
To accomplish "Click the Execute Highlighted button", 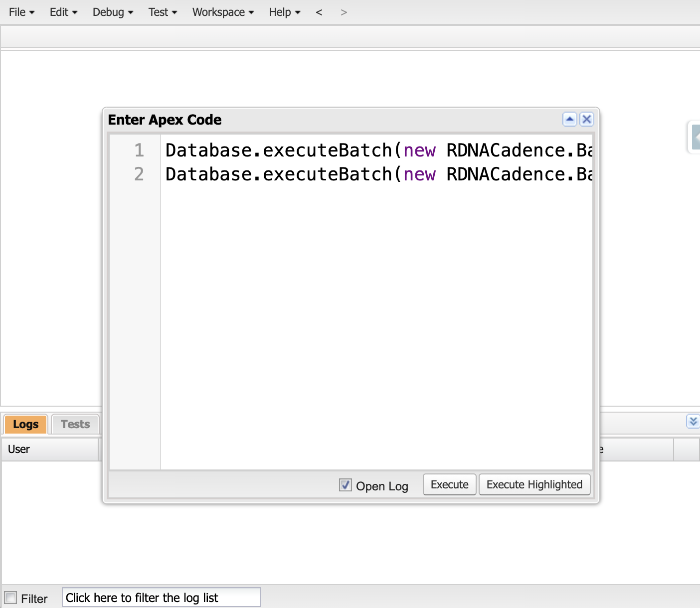I will click(x=534, y=484).
